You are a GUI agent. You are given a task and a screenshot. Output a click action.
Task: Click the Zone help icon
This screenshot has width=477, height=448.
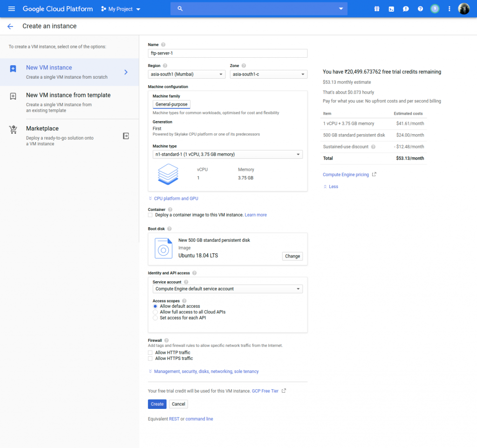(x=244, y=66)
